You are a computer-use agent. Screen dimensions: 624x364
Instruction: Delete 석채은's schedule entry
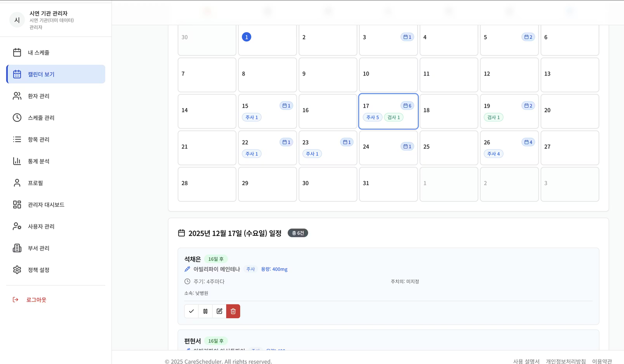click(x=233, y=311)
